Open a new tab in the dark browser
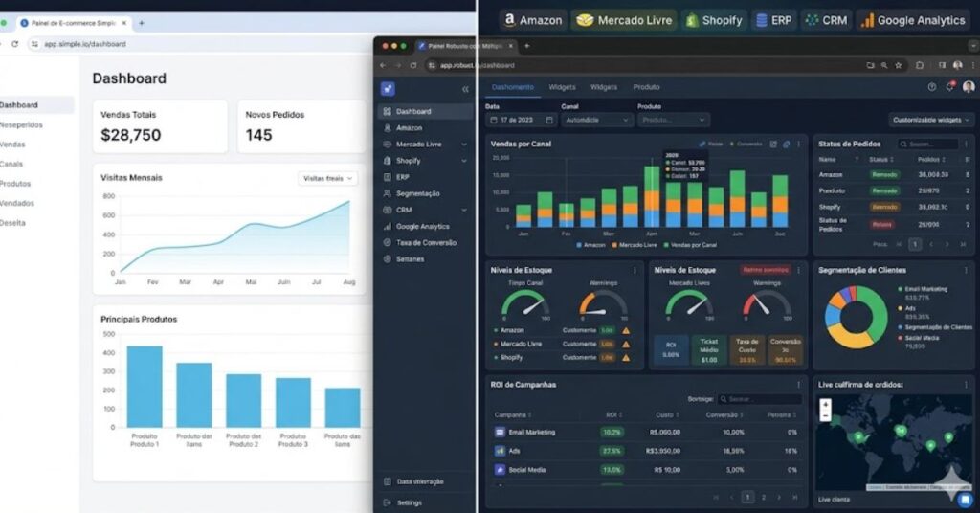 click(527, 46)
